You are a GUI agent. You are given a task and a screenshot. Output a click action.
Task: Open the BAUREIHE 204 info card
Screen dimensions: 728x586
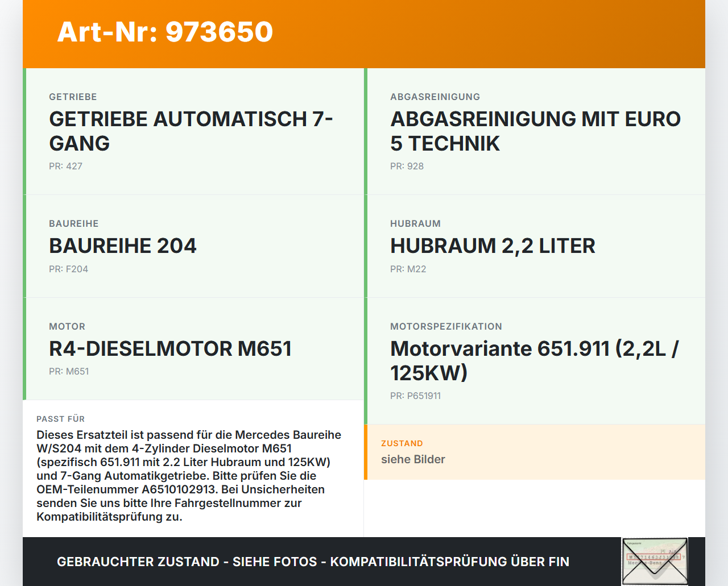pyautogui.click(x=193, y=246)
